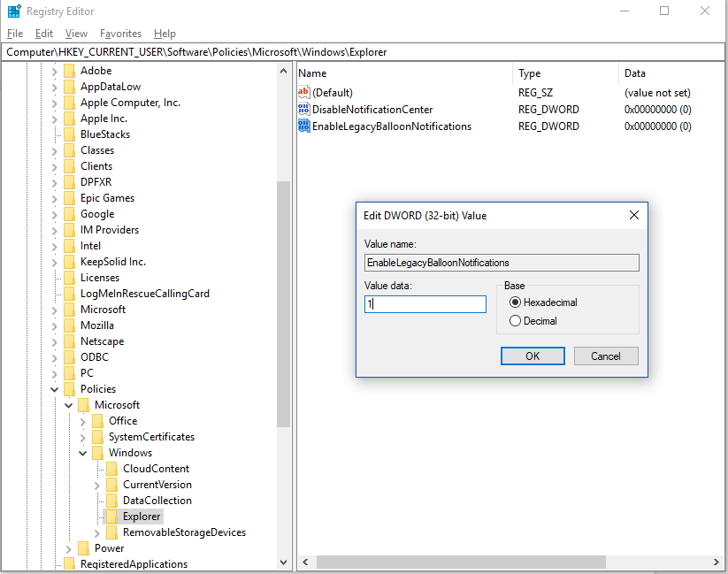Screen dimensions: 728x574
Task: Open the Help menu
Action: [165, 34]
